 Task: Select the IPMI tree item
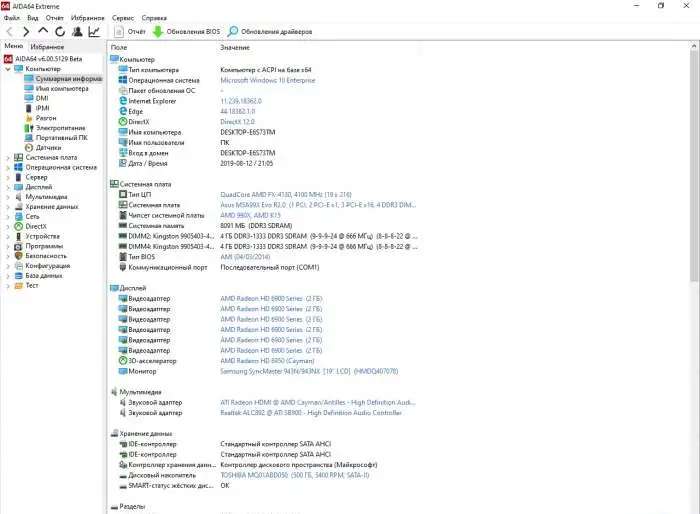(42, 108)
